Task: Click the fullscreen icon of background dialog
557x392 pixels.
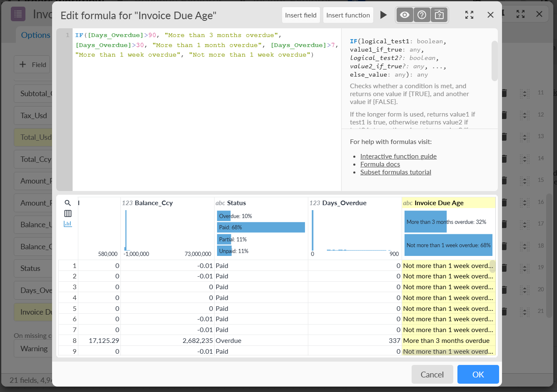Action: 520,14
